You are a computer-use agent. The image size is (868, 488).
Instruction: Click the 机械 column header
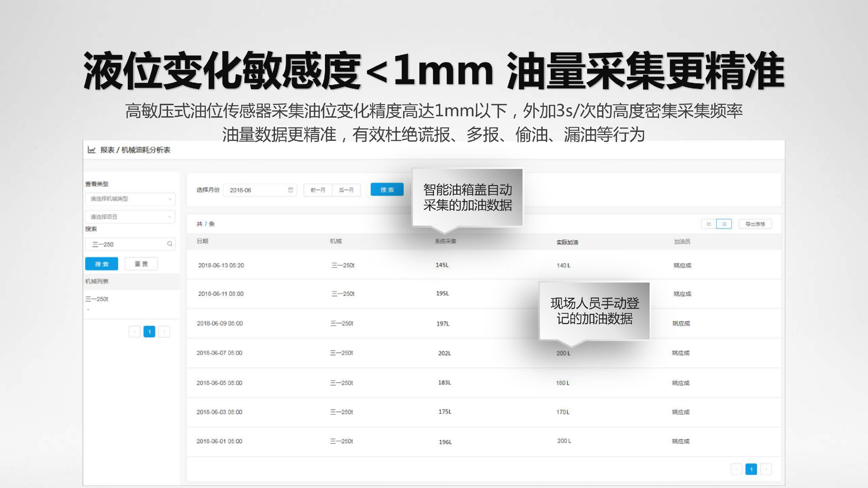[x=336, y=241]
